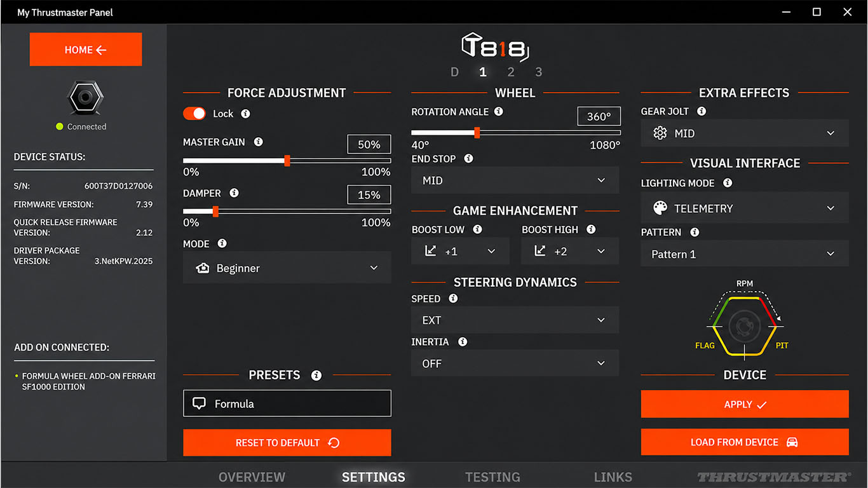This screenshot has width=868, height=488.
Task: Click the Master Gain slider handle
Action: tap(287, 161)
